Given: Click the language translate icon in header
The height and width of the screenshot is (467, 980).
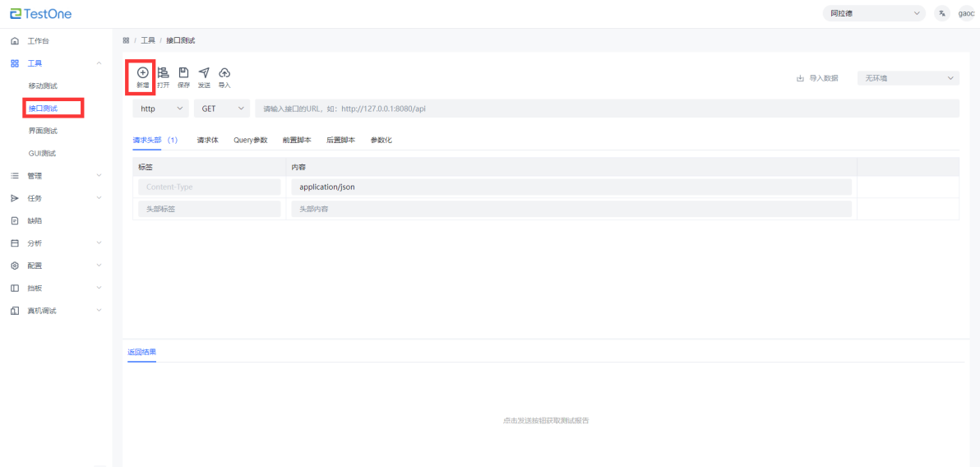Looking at the screenshot, I should click(941, 13).
